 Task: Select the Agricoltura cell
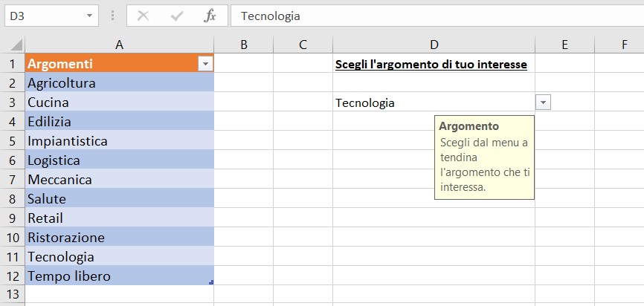pos(119,83)
